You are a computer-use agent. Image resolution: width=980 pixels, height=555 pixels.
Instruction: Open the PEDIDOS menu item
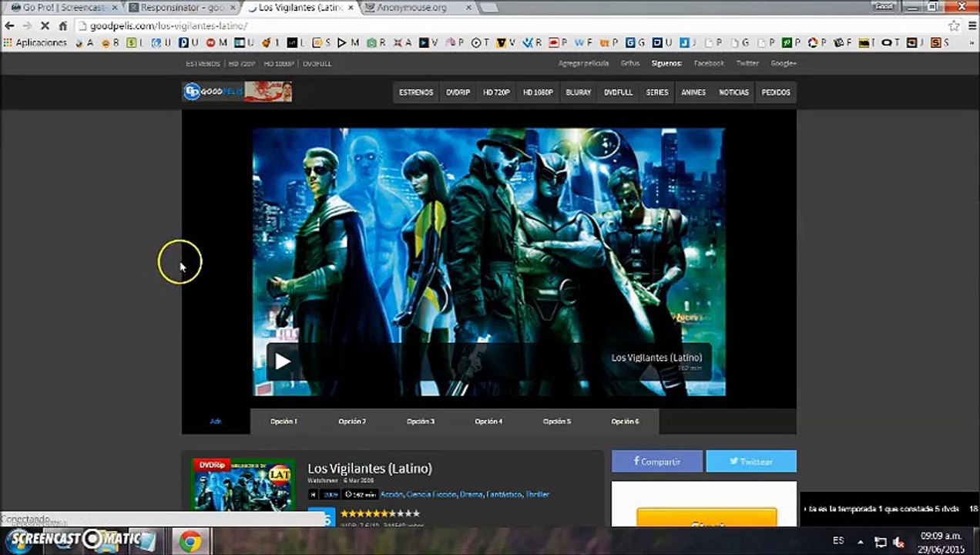click(776, 92)
